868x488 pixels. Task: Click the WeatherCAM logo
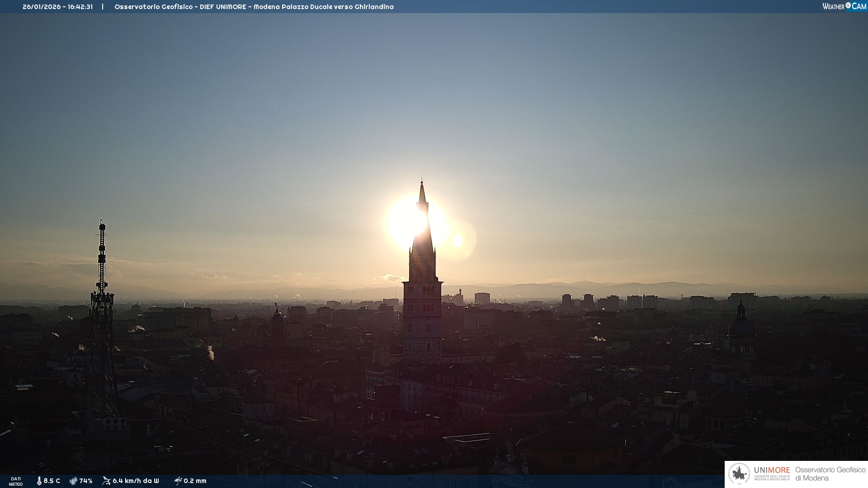(x=844, y=6)
